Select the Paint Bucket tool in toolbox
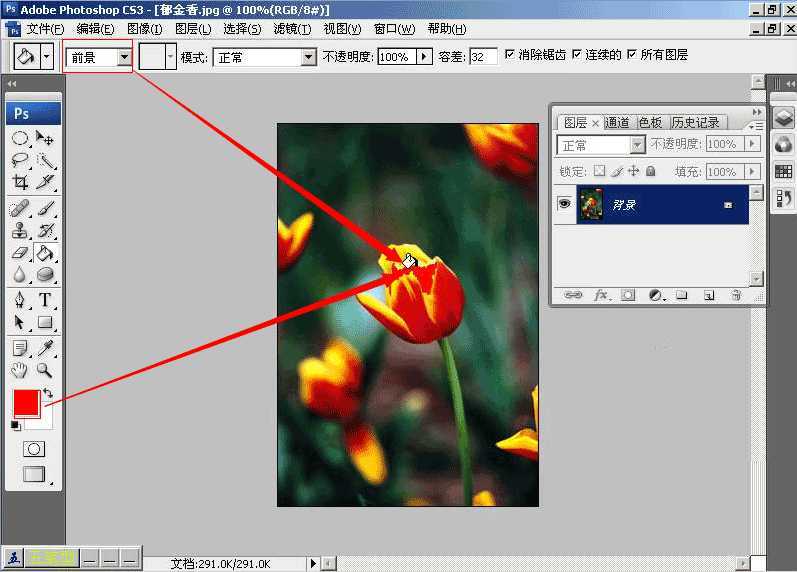The image size is (797, 572). 45,253
